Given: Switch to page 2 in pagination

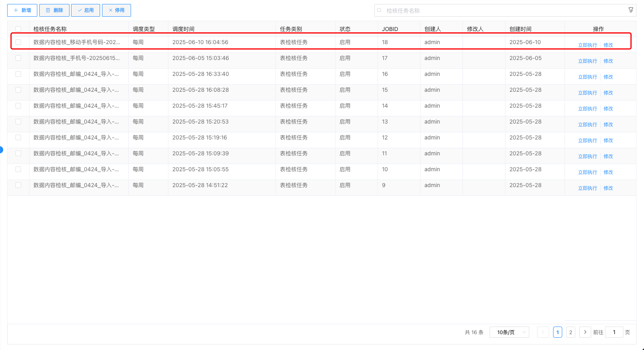Looking at the screenshot, I should pos(571,332).
